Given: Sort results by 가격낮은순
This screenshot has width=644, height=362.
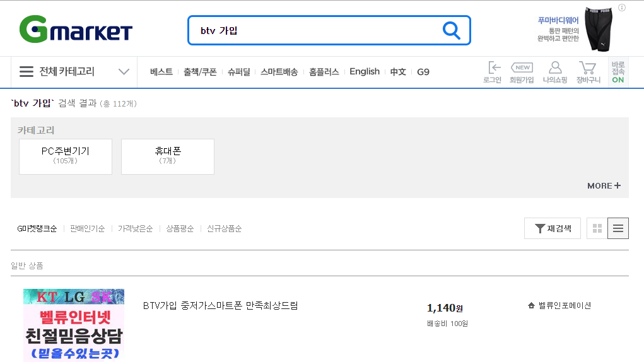Looking at the screenshot, I should tap(135, 228).
